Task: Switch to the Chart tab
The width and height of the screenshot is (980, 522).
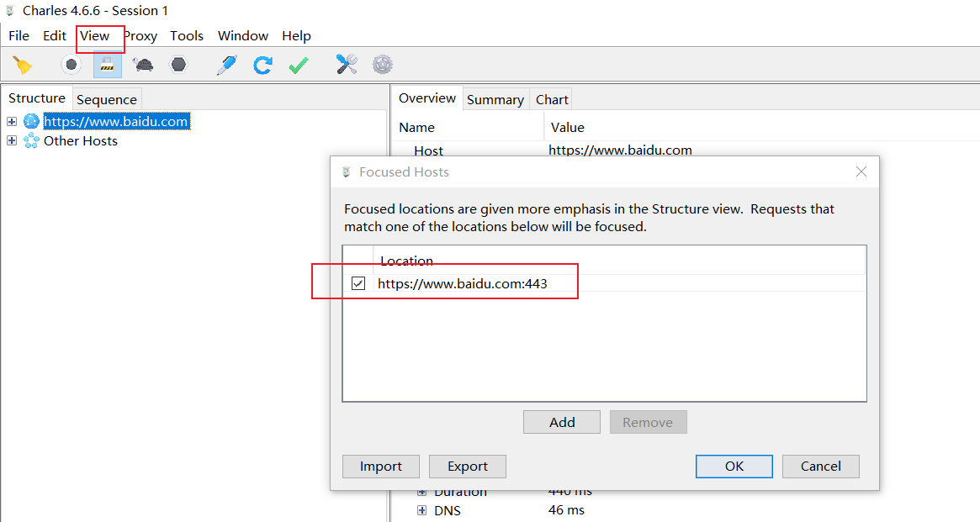Action: click(x=552, y=99)
